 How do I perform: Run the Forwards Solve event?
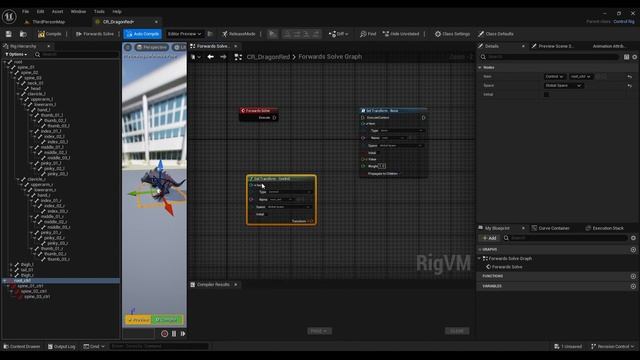pos(95,34)
